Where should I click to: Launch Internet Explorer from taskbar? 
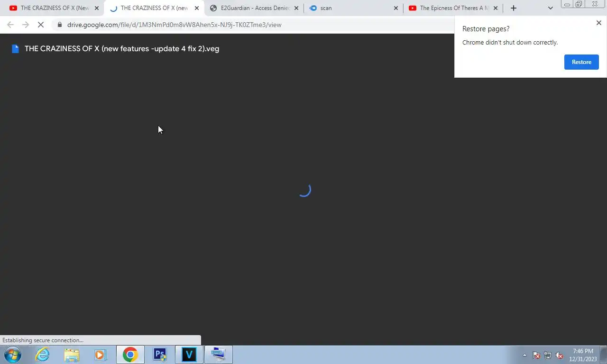point(43,355)
